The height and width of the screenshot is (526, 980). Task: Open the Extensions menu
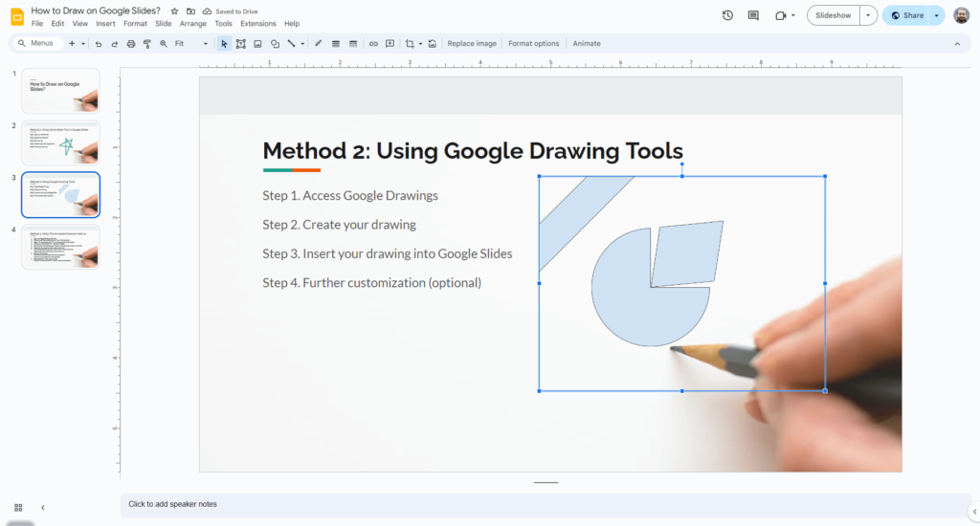point(257,24)
